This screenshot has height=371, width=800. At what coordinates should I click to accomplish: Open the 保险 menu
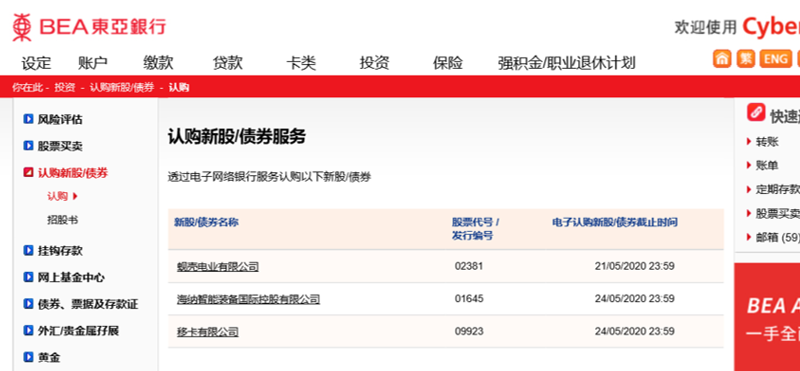447,63
